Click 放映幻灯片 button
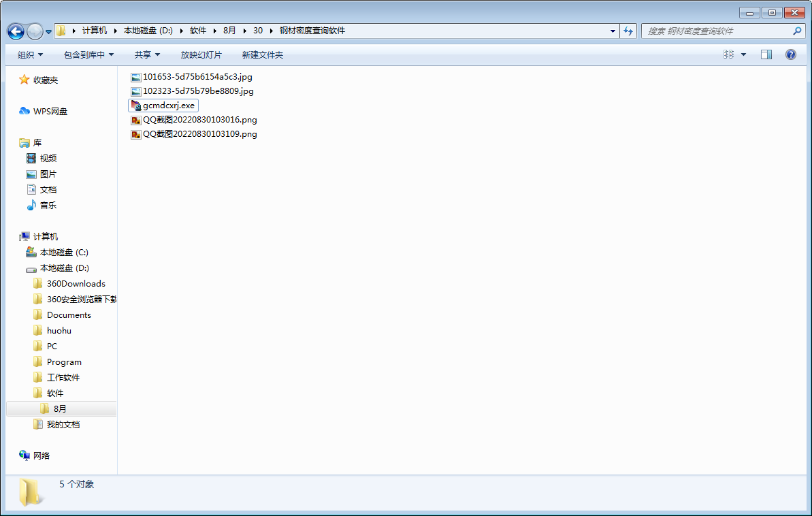This screenshot has height=516, width=812. [x=201, y=55]
